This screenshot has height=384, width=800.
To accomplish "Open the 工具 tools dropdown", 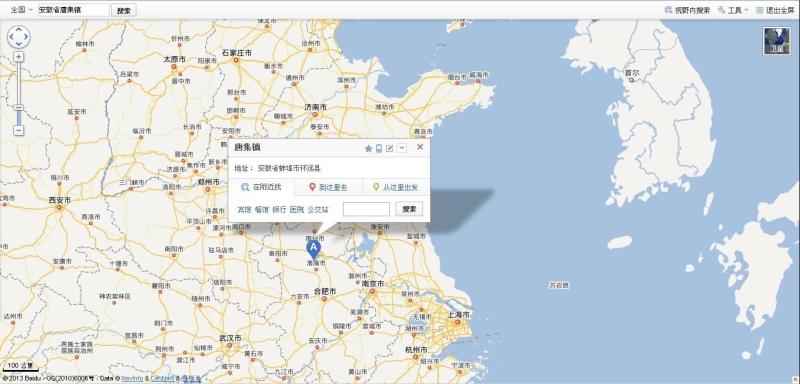I will pos(733,10).
